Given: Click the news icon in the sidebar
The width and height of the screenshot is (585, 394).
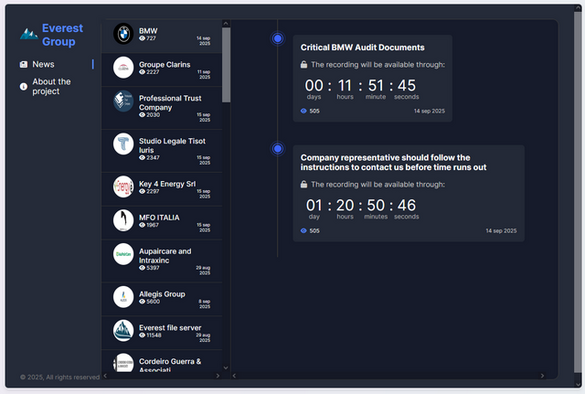Looking at the screenshot, I should coord(24,65).
